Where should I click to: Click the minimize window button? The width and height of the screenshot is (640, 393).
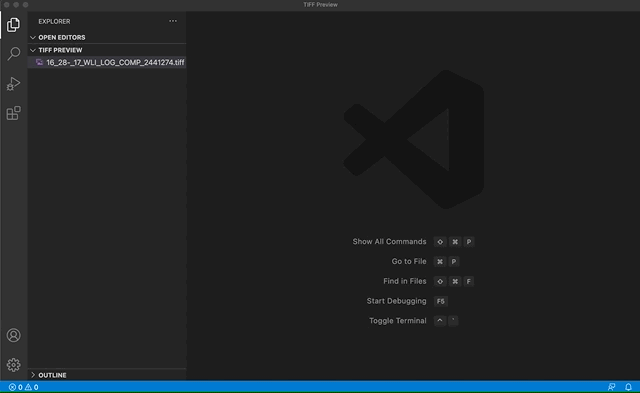click(16, 5)
